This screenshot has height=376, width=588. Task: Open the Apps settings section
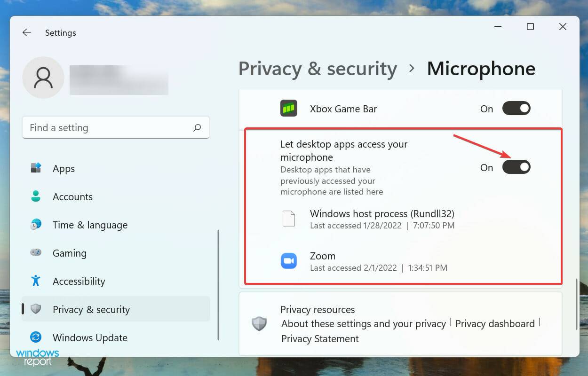tap(64, 169)
